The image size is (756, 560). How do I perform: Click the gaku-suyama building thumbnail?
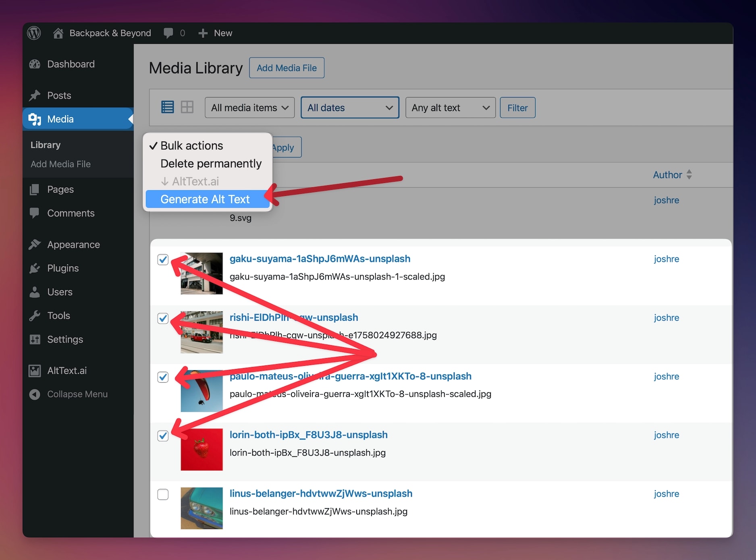click(x=201, y=274)
